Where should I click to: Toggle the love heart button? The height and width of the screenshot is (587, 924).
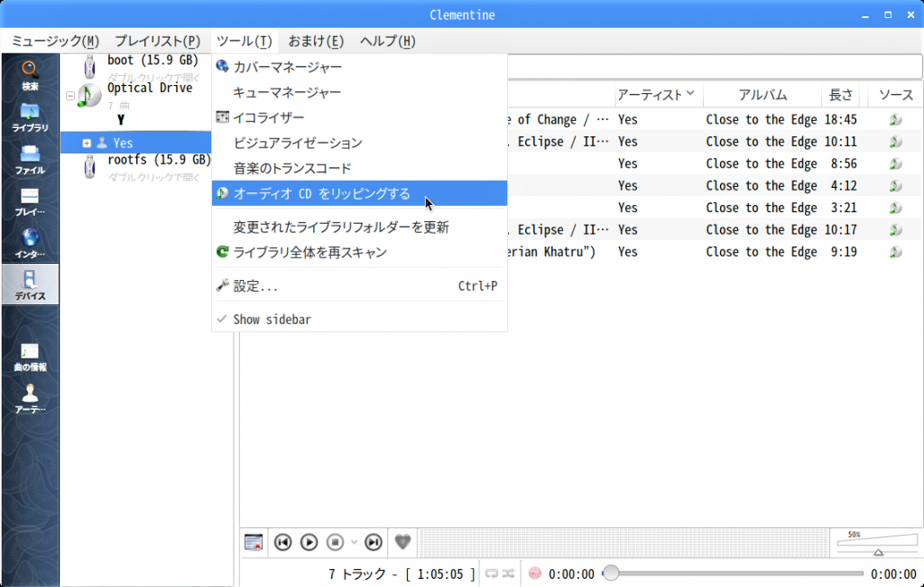[402, 542]
